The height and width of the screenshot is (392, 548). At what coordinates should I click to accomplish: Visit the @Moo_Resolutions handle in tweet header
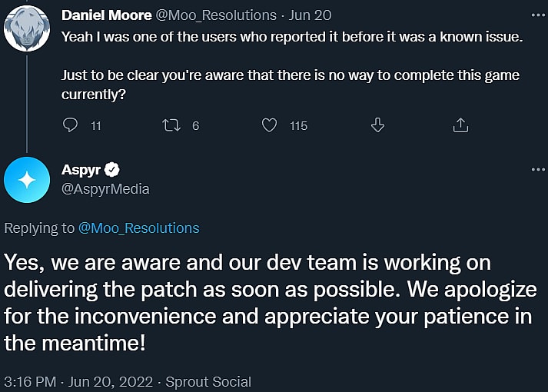[215, 15]
